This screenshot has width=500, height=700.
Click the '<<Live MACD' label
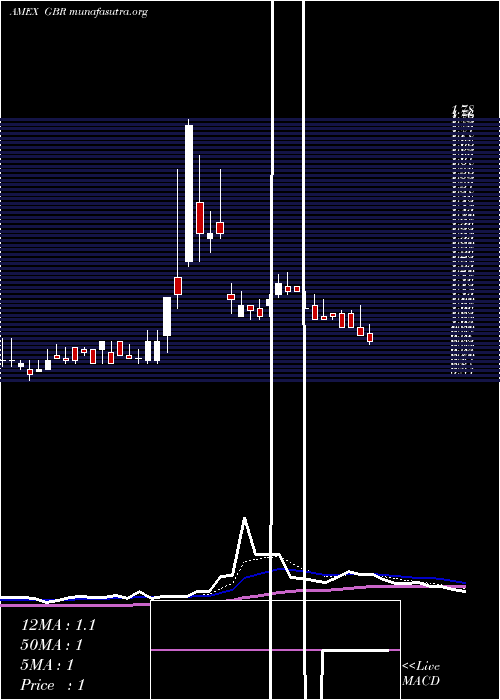(421, 674)
